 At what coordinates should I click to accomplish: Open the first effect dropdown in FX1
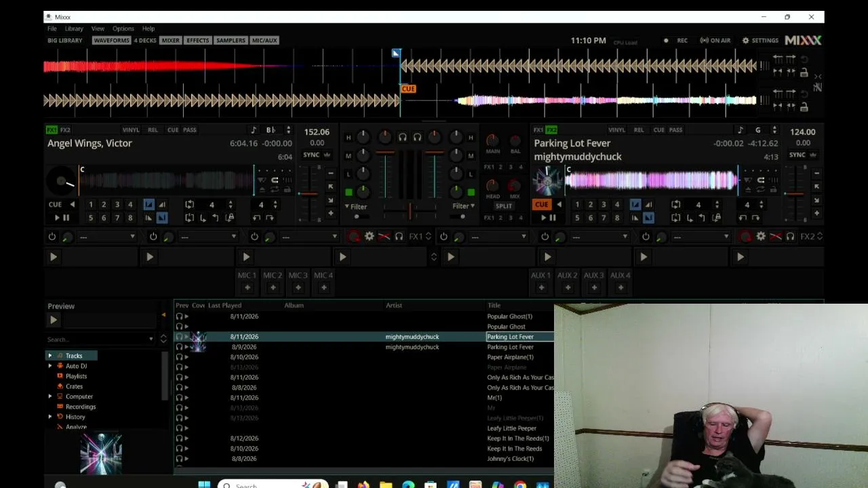[108, 237]
